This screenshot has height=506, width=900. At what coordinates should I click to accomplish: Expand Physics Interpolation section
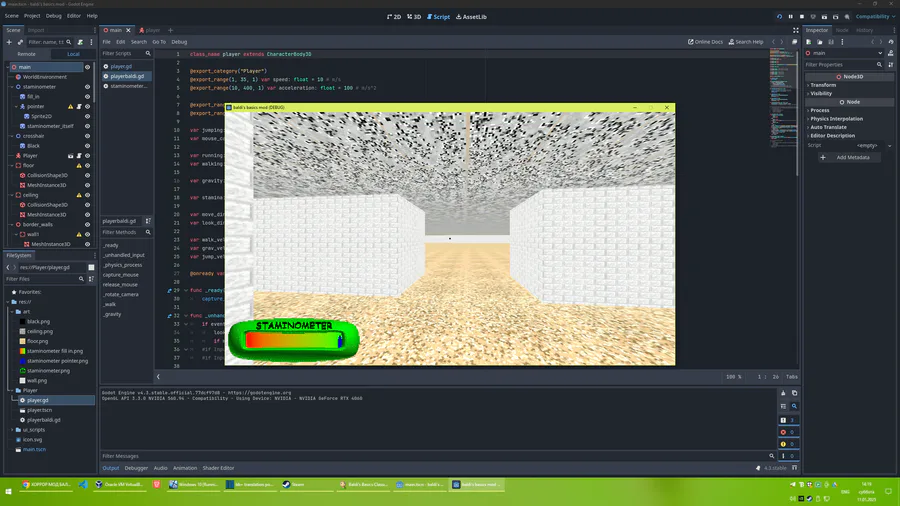point(836,119)
